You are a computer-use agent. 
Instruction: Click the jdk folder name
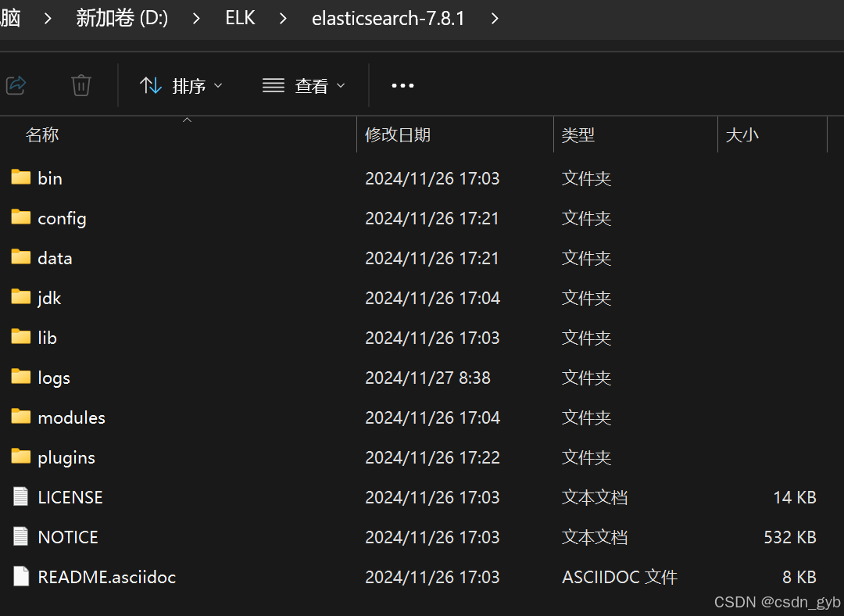49,299
